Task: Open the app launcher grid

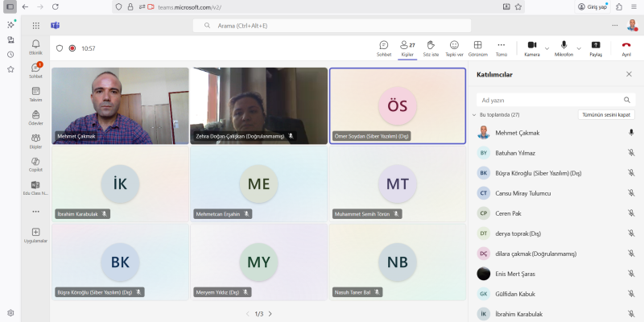Action: pos(36,26)
